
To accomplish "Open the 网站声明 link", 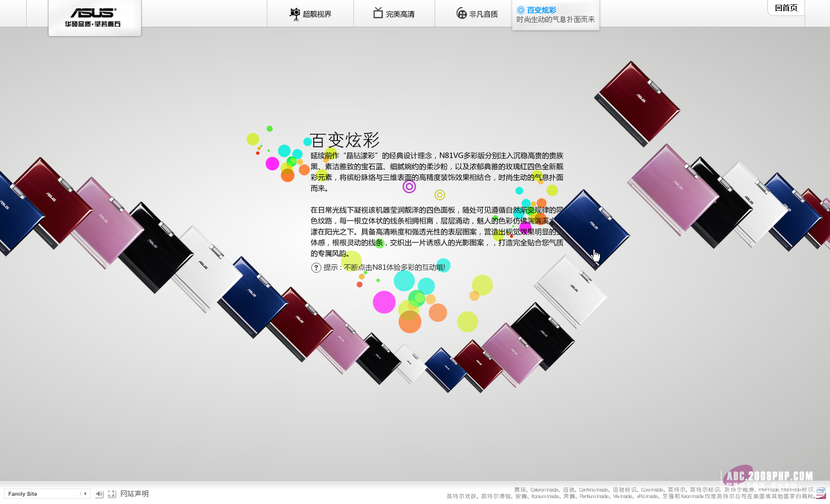I will (135, 494).
